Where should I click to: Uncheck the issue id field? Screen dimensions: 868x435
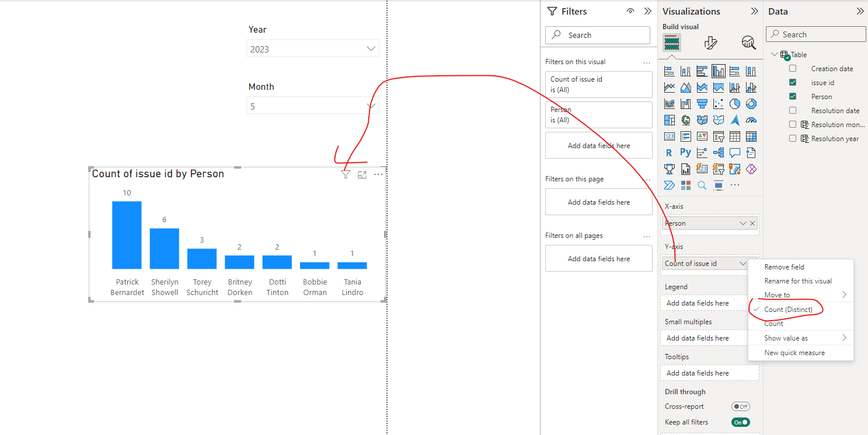[x=793, y=83]
